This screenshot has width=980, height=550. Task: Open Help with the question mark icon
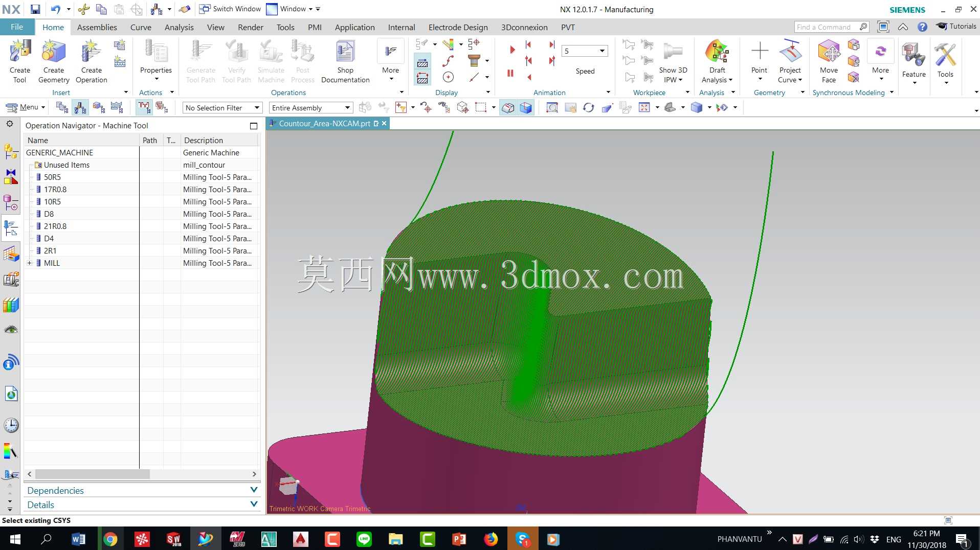click(922, 27)
